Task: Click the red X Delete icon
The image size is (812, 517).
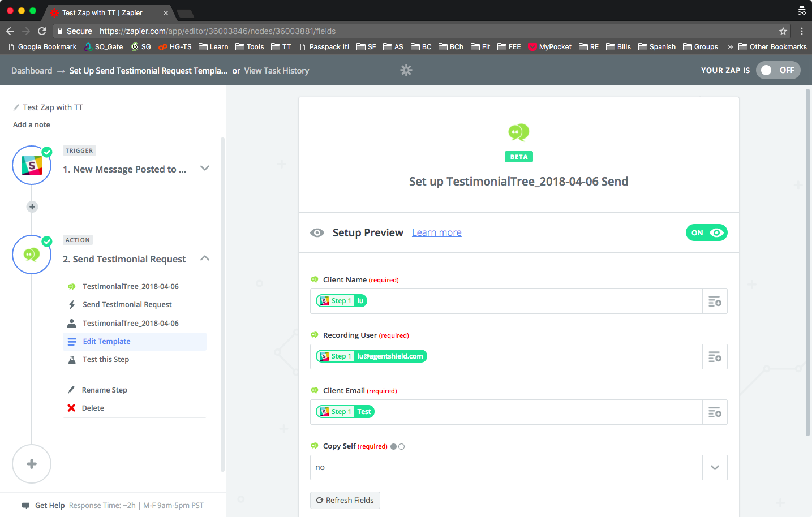Action: (x=71, y=408)
